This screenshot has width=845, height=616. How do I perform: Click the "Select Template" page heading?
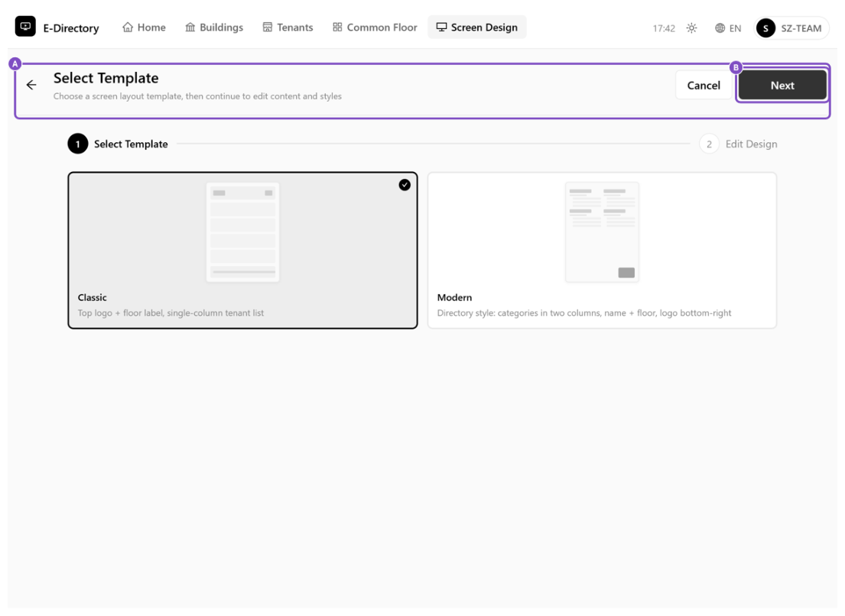[x=106, y=78]
